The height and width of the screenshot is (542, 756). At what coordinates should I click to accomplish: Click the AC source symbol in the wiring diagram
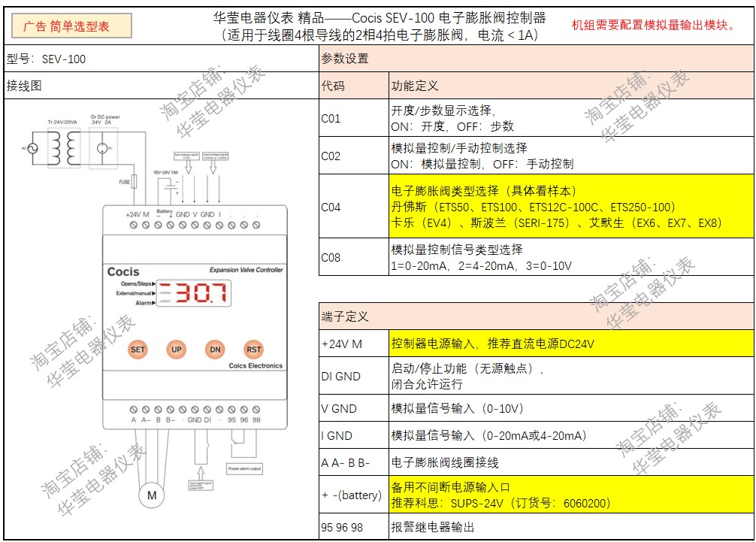(33, 149)
